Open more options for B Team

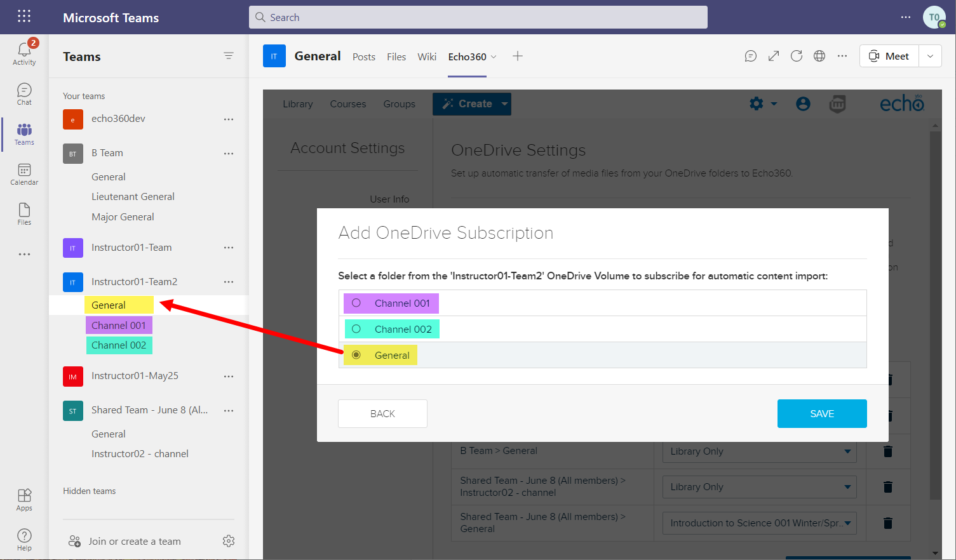click(229, 154)
